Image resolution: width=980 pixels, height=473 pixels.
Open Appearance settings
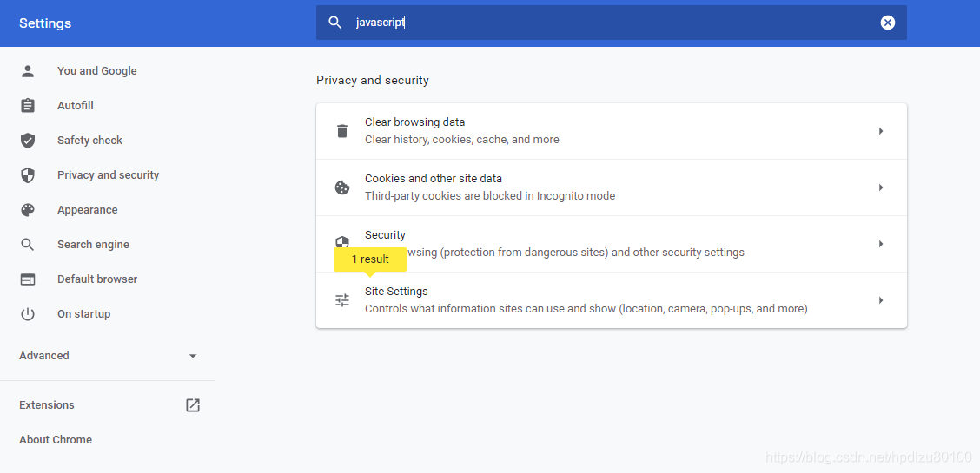pyautogui.click(x=88, y=210)
